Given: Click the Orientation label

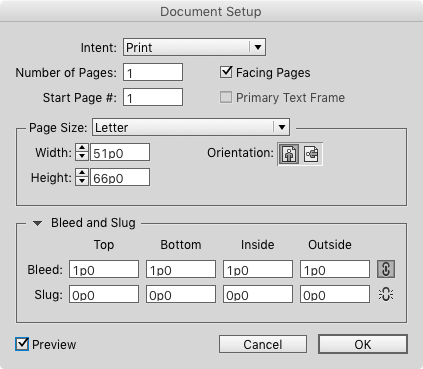Looking at the screenshot, I should 240,153.
